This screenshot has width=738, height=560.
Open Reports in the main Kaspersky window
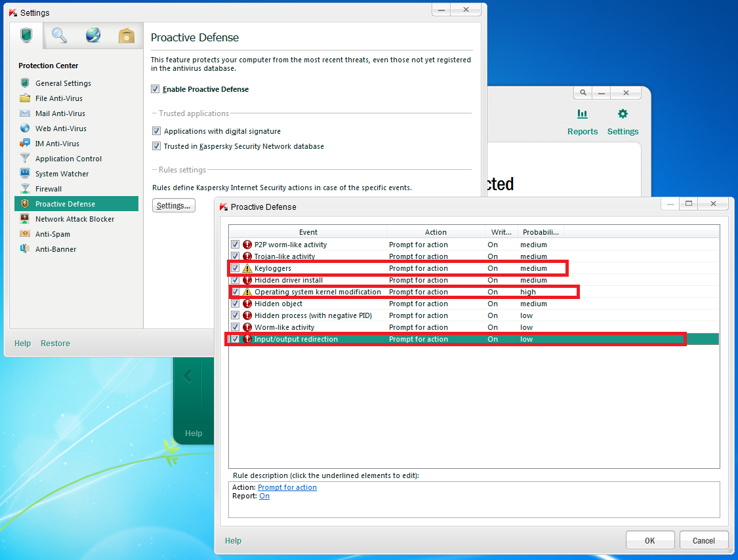coord(583,123)
